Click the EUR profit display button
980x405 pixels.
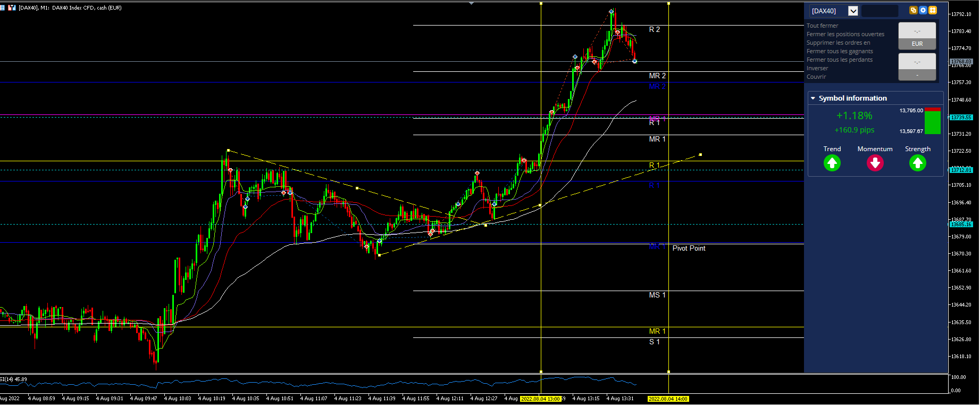tap(917, 36)
